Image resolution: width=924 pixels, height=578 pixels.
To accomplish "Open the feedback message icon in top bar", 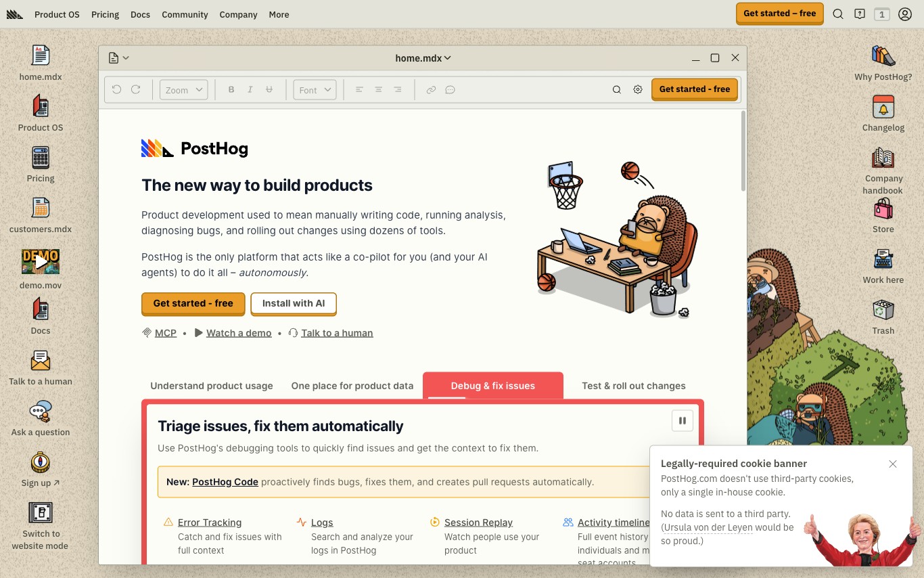I will (860, 14).
